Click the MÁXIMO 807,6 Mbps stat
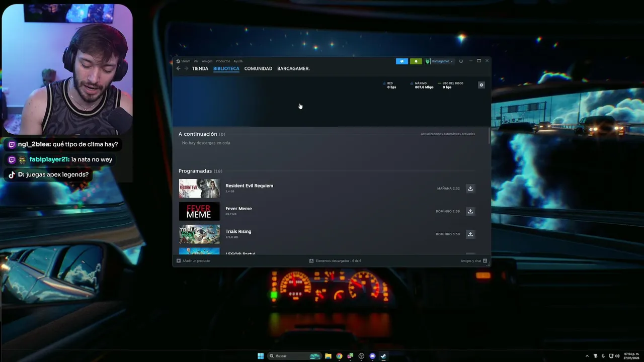This screenshot has height=362, width=644. (422, 85)
